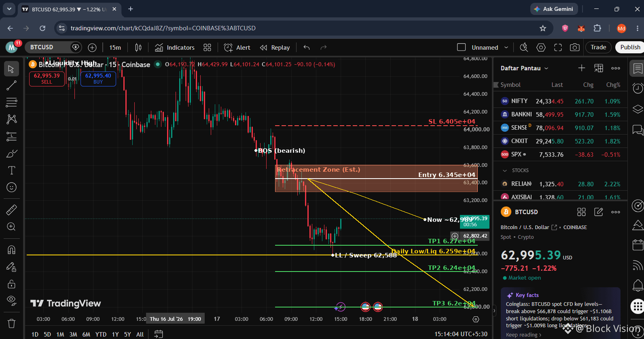Screen dimensions: 644x339
Task: Collapse the right panel using the arrow
Action: coord(494,311)
